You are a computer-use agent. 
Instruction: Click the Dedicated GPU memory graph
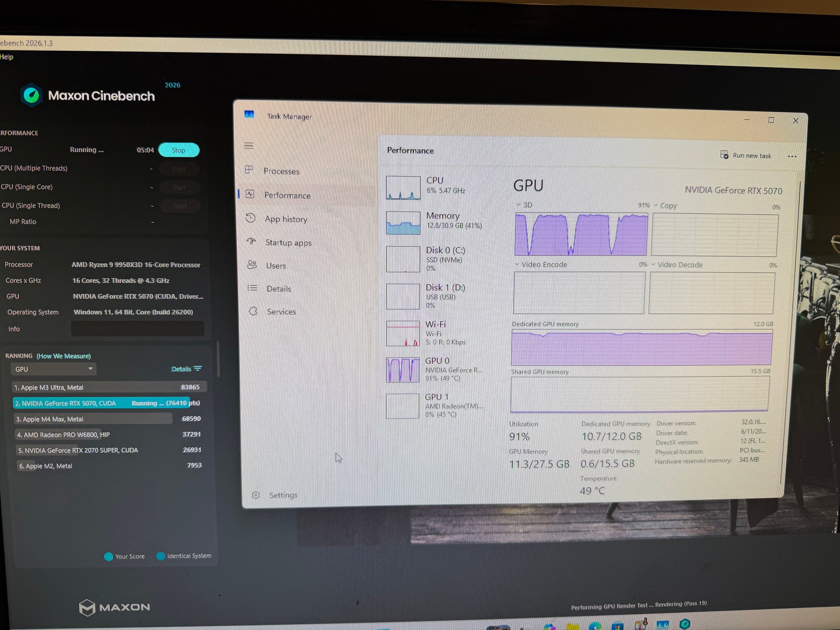point(641,347)
